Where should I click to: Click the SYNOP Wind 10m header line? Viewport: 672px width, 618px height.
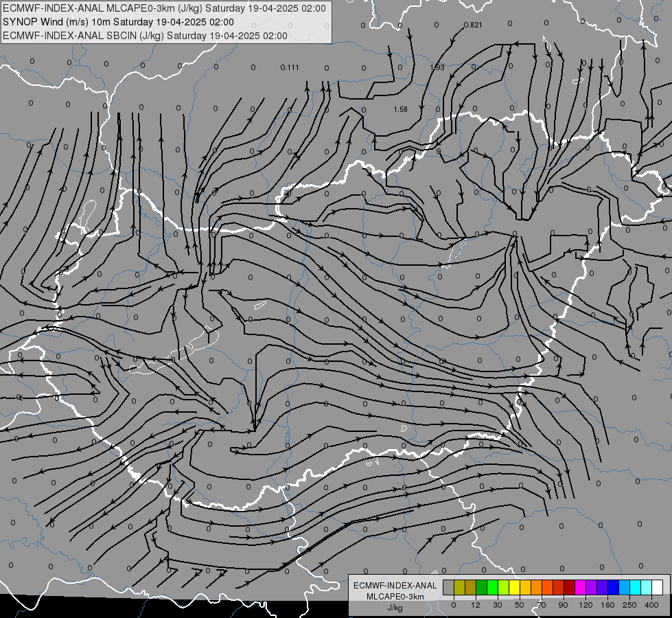(118, 22)
